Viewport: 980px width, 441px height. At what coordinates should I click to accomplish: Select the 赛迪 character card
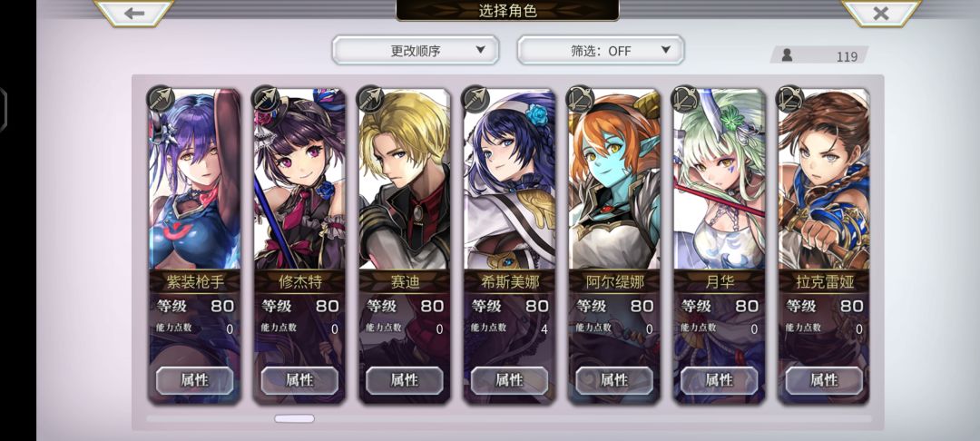(x=405, y=246)
